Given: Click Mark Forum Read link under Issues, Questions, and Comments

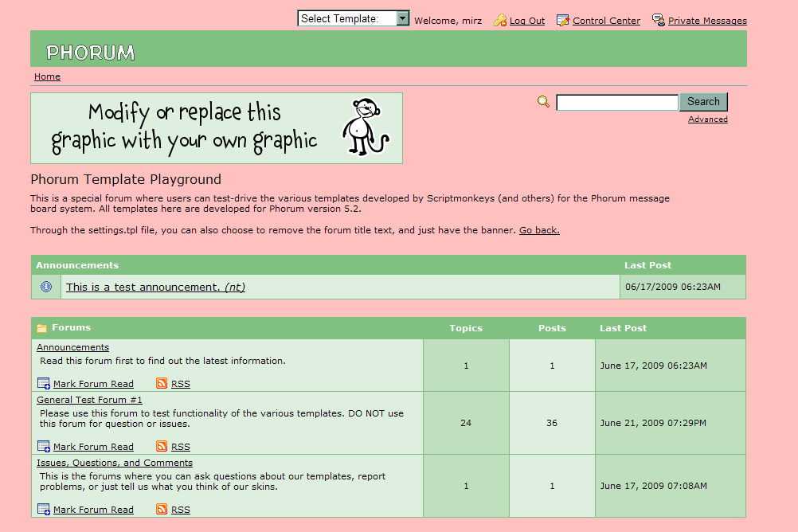Looking at the screenshot, I should tap(93, 510).
